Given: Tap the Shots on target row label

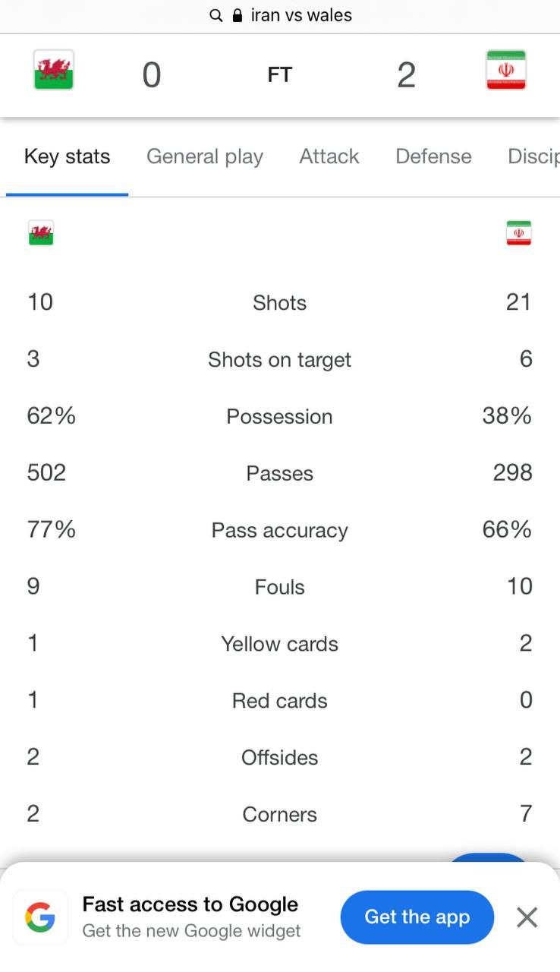Looking at the screenshot, I should 279,360.
